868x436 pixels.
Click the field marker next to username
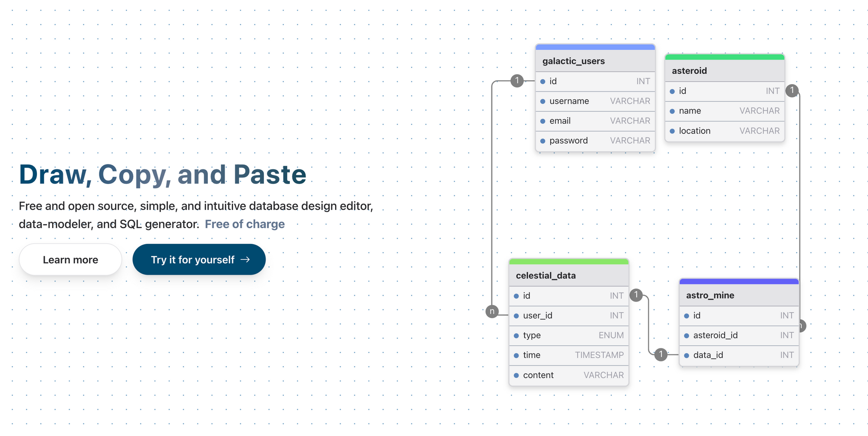click(x=542, y=101)
